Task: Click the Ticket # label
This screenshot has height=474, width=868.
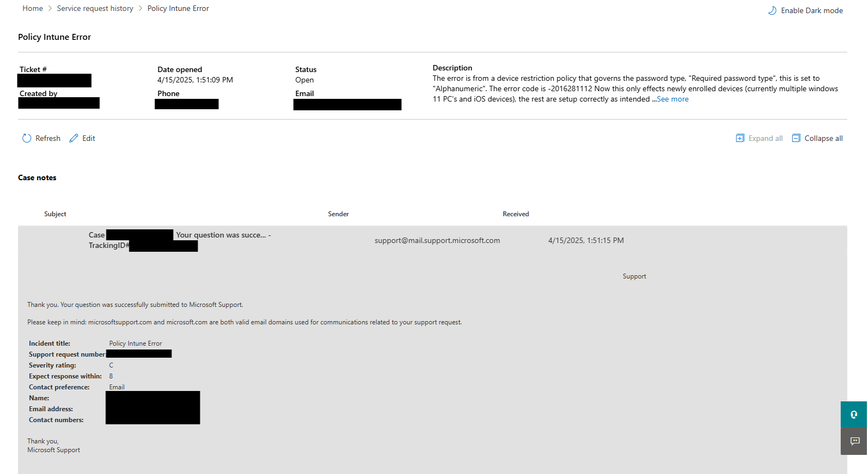Action: click(33, 69)
